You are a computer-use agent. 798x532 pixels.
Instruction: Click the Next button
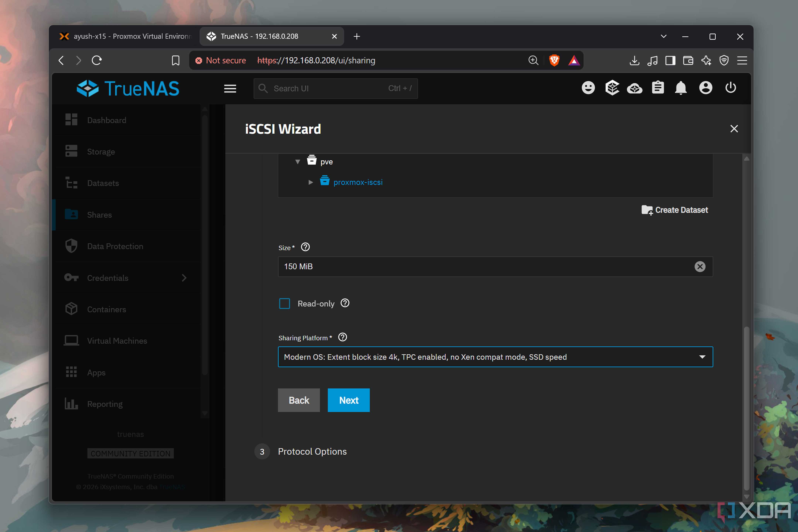click(x=348, y=400)
